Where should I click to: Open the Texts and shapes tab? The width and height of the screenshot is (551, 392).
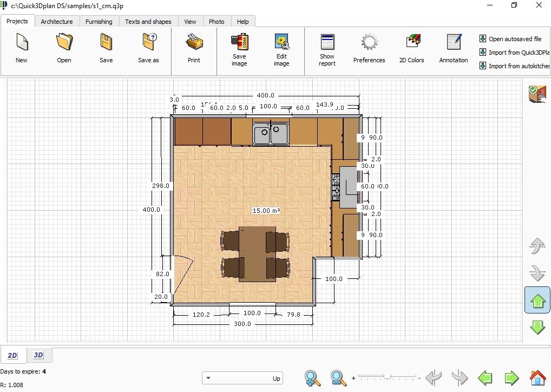tap(148, 22)
